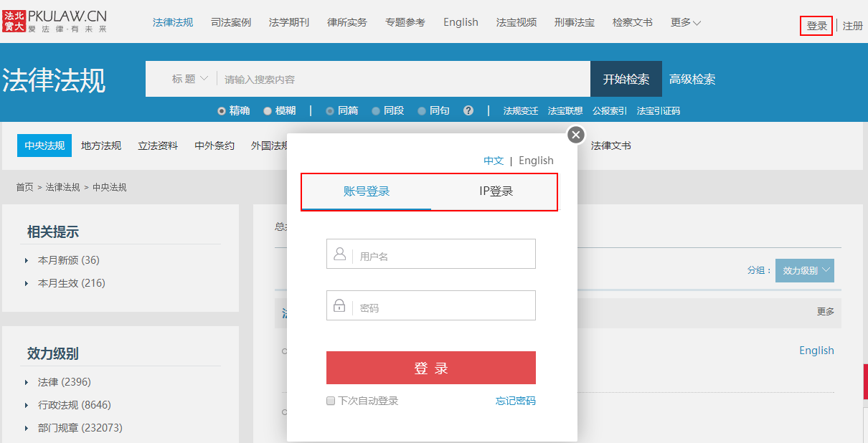Viewport: 868px width, 443px height.
Task: Switch dialog language to 中文
Action: coord(494,161)
